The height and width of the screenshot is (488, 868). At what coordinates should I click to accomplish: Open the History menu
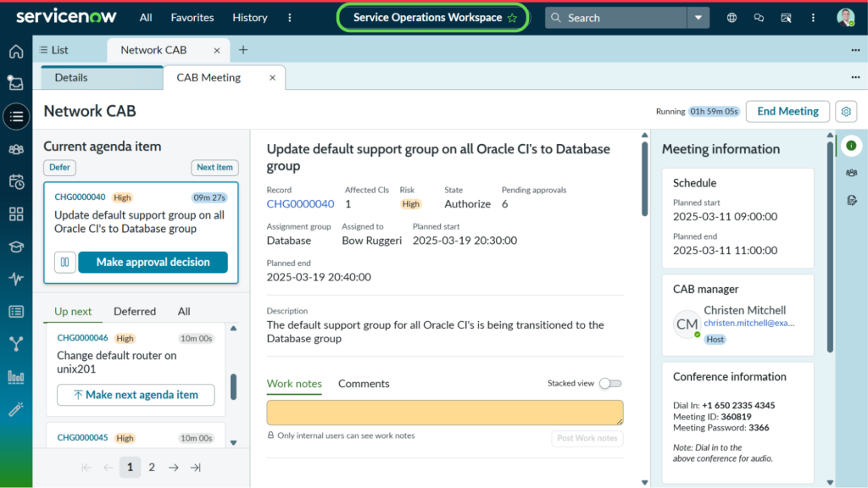tap(250, 18)
